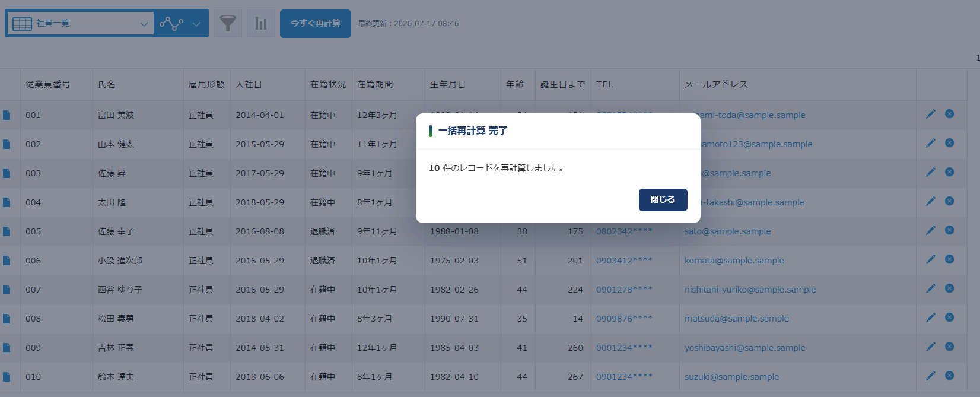Expand the graph view dropdown arrow
Screen dimensions: 980x397
click(196, 24)
